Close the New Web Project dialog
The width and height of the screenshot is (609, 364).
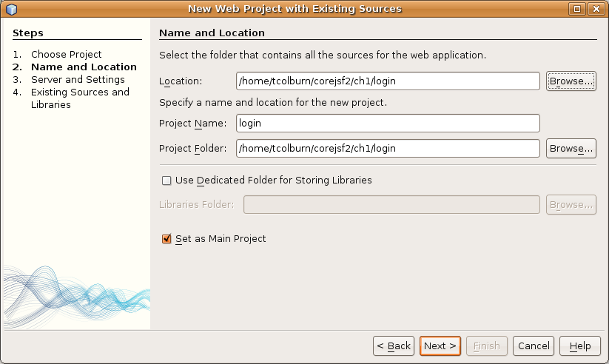point(596,9)
